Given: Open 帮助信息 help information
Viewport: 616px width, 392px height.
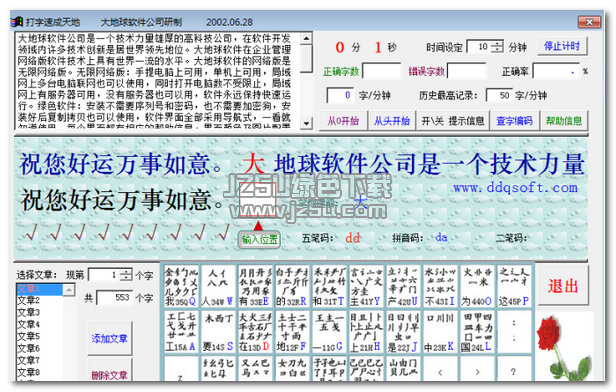Looking at the screenshot, I should 564,121.
